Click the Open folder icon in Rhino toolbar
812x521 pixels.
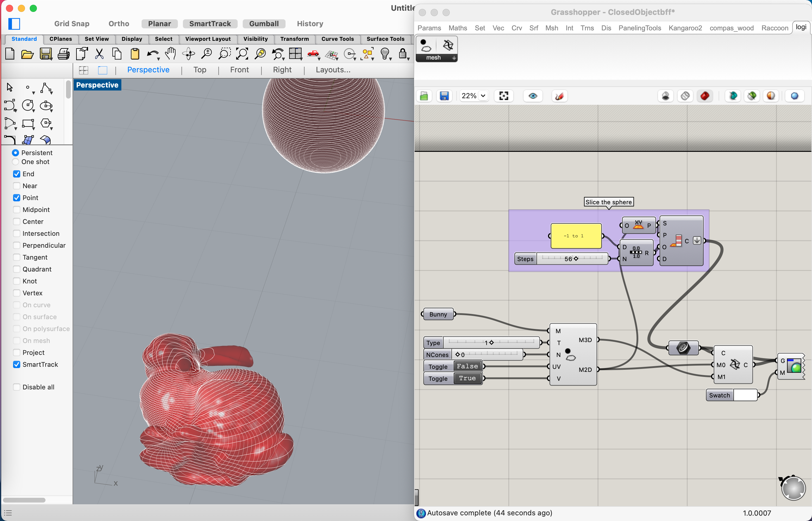coord(27,54)
